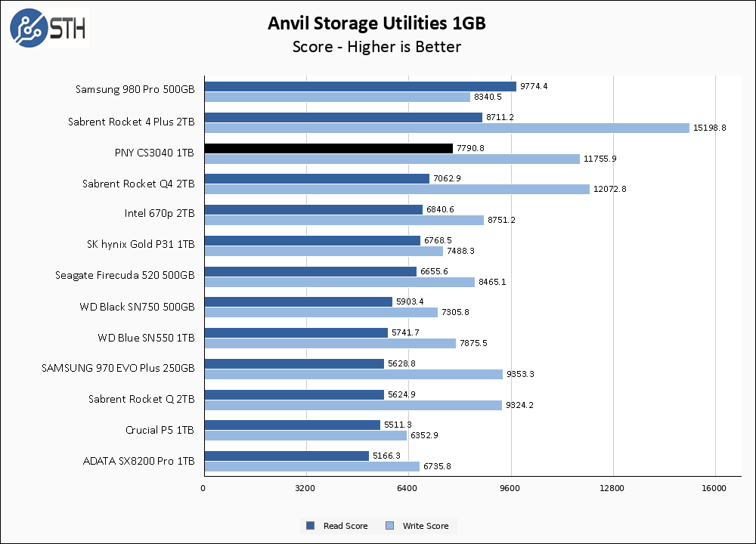Select the Write Score legend label
756x544 pixels.
point(425,526)
